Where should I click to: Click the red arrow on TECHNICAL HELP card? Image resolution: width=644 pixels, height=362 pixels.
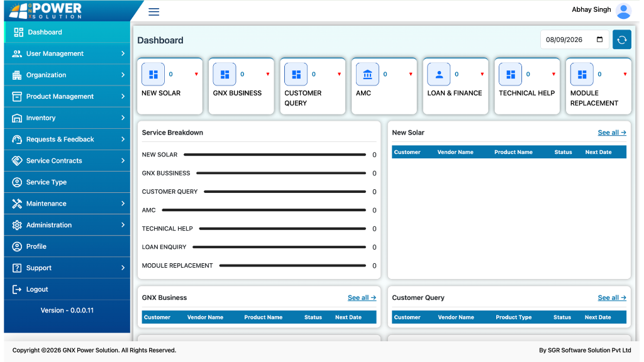(553, 74)
